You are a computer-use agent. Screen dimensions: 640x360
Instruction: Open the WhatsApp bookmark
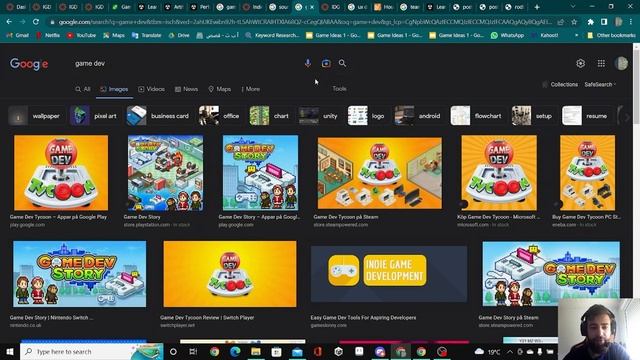pyautogui.click(x=507, y=36)
